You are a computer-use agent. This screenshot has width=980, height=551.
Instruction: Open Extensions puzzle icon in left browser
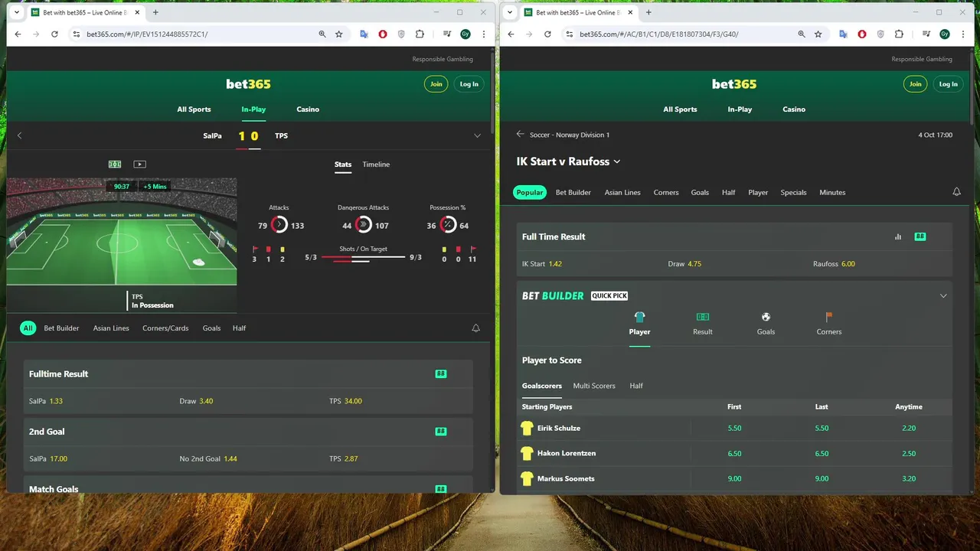[420, 34]
